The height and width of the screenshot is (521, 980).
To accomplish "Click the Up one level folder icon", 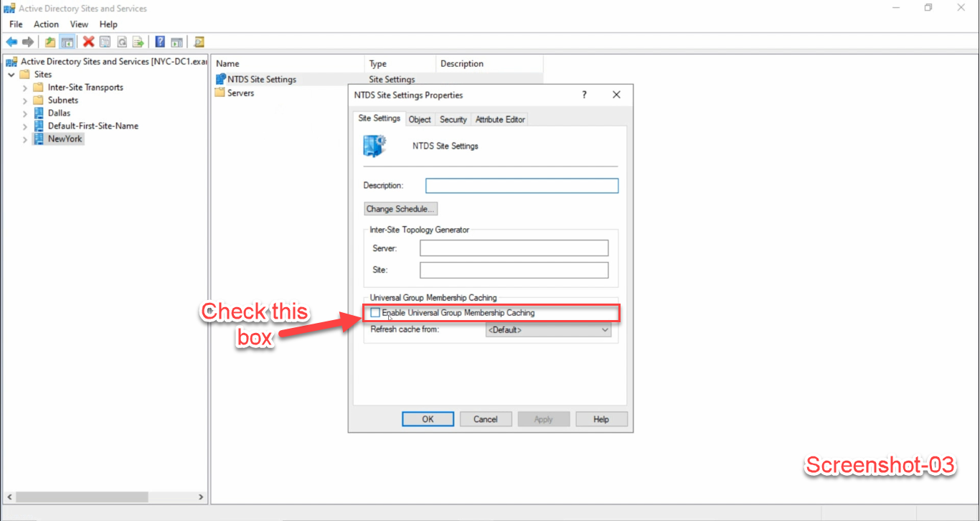I will click(50, 42).
